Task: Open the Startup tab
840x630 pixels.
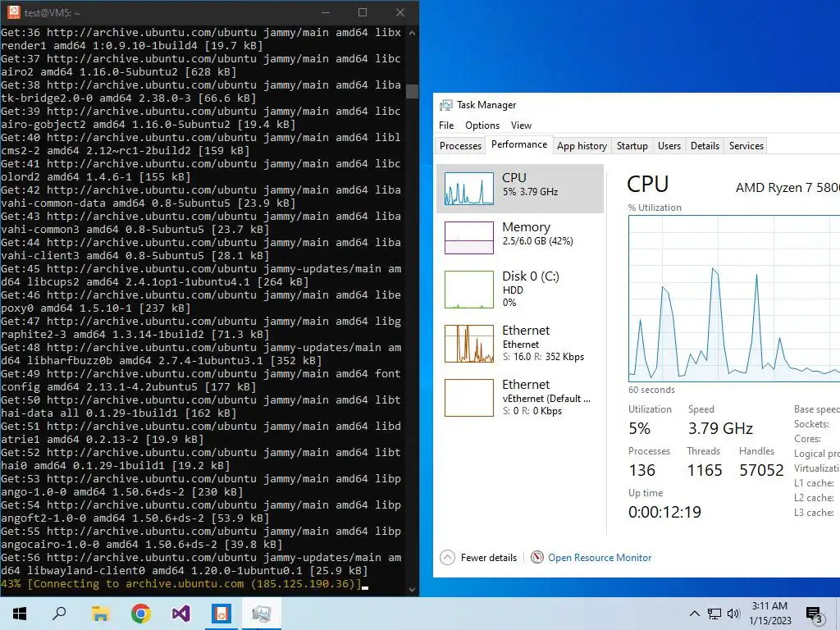Action: point(632,146)
